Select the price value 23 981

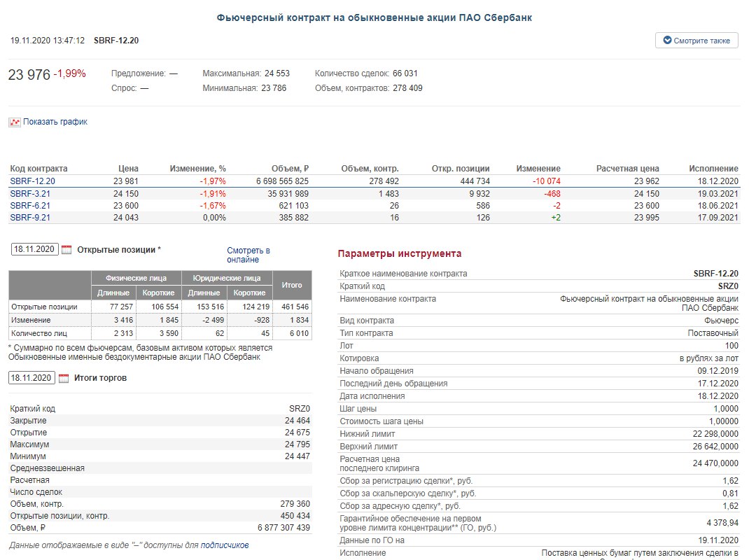pos(126,181)
